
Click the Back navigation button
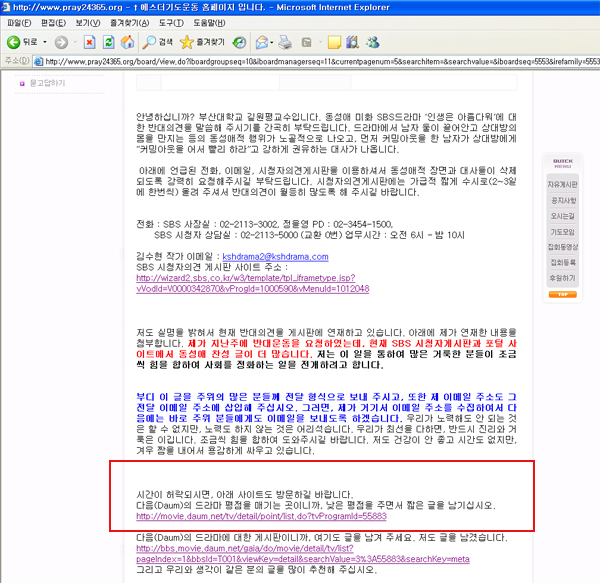22,43
